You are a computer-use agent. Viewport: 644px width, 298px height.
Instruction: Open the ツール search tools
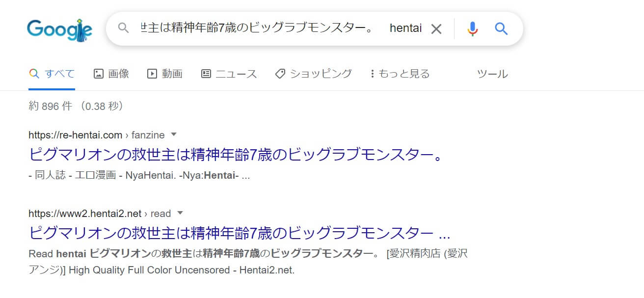click(x=492, y=74)
